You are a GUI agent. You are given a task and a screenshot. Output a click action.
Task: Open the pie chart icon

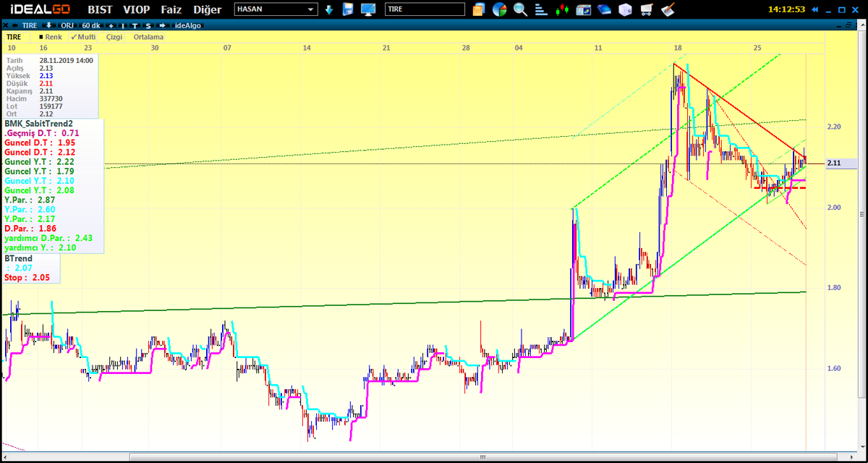(x=499, y=9)
